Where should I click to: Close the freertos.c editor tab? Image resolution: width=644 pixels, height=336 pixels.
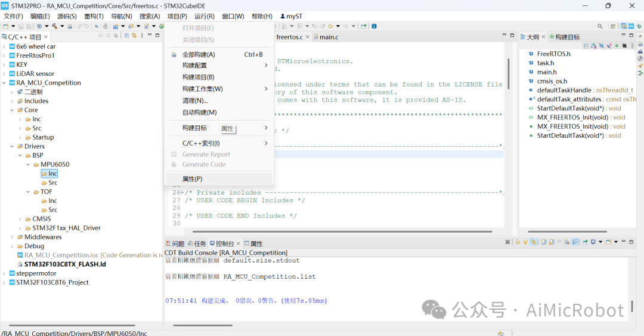[307, 37]
